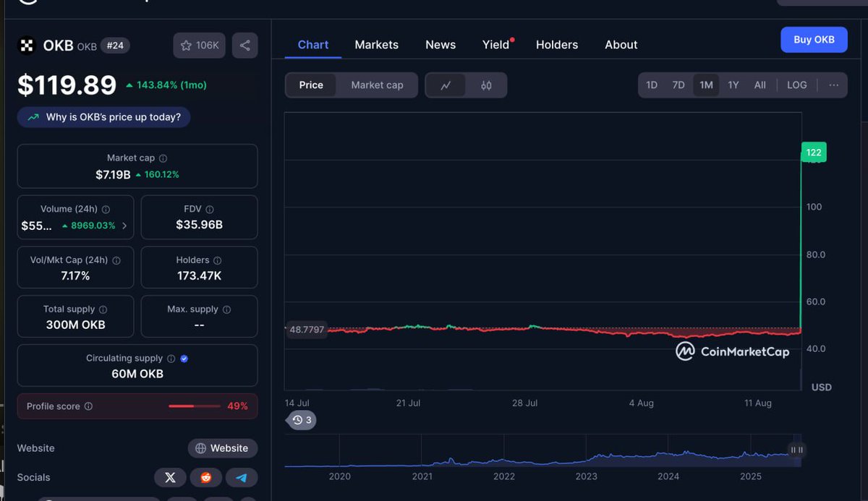The width and height of the screenshot is (868, 501).
Task: Click the Max. supply info icon
Action: (227, 309)
